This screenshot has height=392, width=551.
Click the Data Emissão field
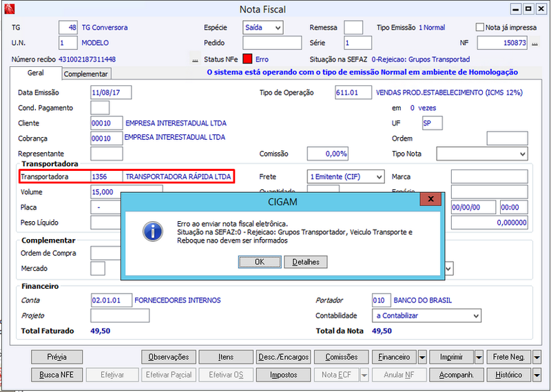point(111,92)
